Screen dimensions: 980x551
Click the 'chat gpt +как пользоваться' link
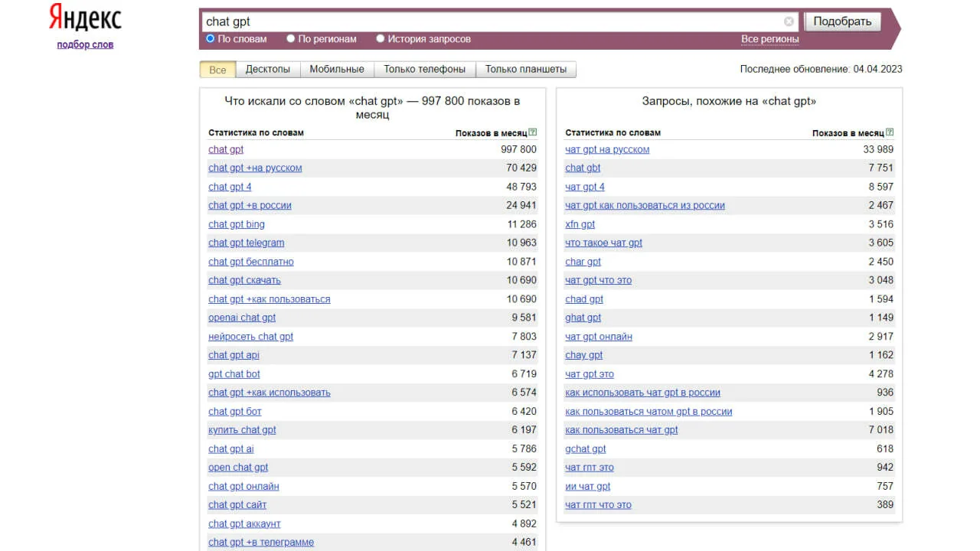tap(269, 299)
